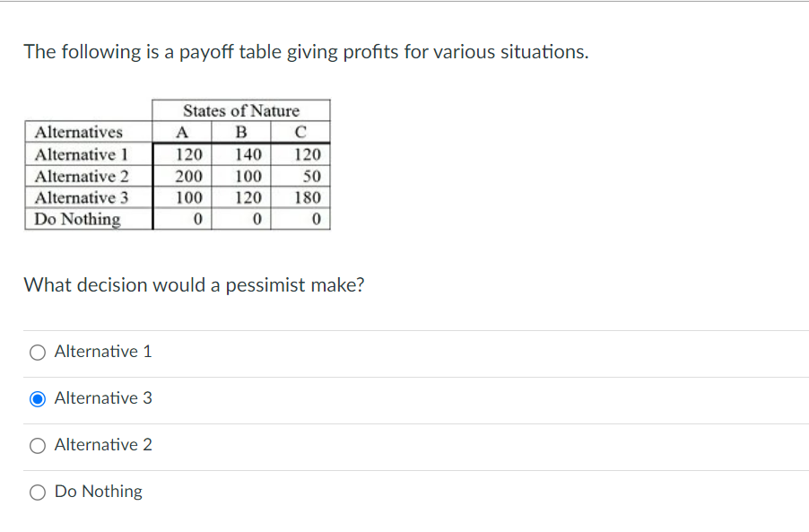
Task: Click column header A in payoff table
Action: point(181,132)
